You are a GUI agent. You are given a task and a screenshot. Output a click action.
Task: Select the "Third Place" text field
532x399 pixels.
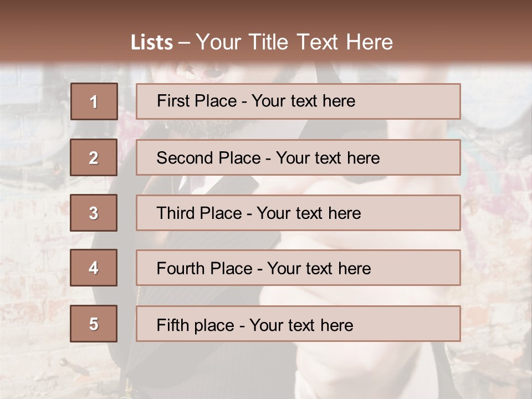(298, 213)
